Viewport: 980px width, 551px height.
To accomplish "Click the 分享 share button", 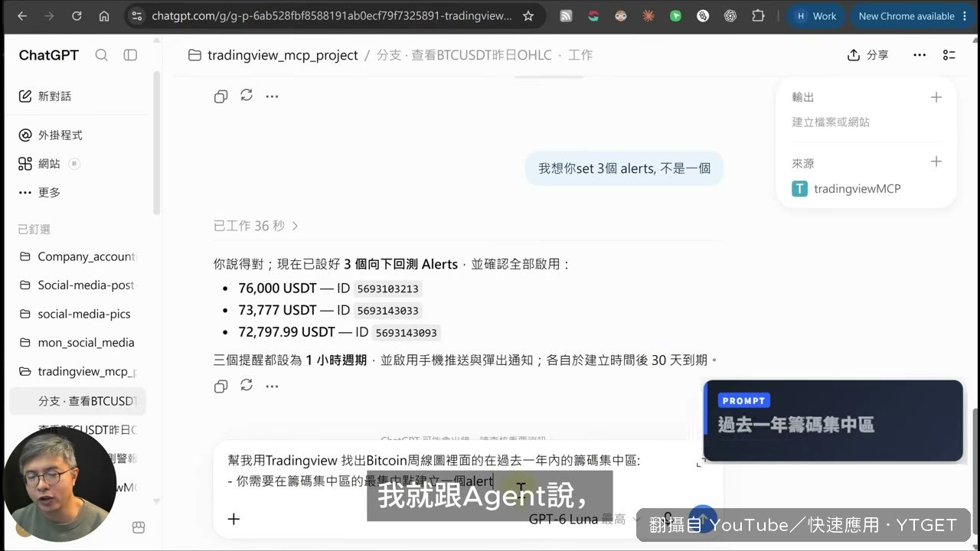I will (868, 55).
